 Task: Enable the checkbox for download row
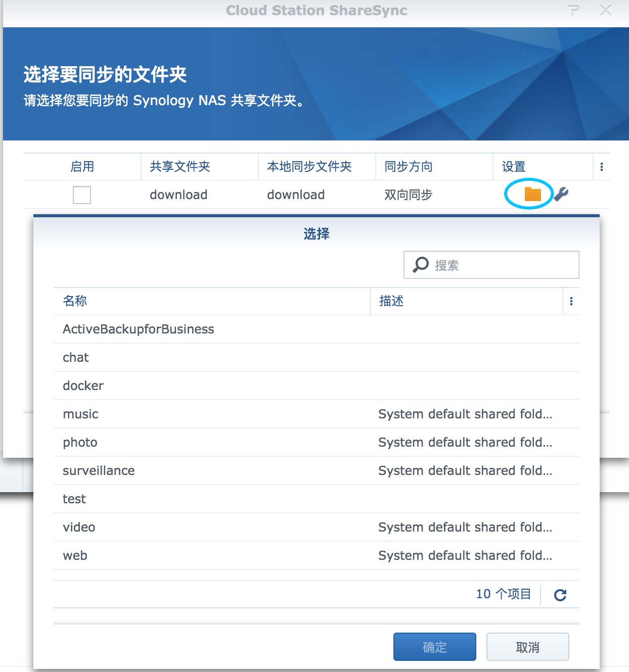click(x=82, y=195)
